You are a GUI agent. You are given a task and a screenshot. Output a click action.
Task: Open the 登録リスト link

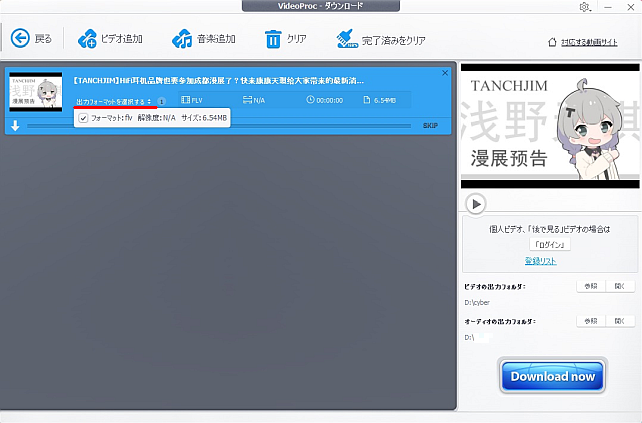540,261
